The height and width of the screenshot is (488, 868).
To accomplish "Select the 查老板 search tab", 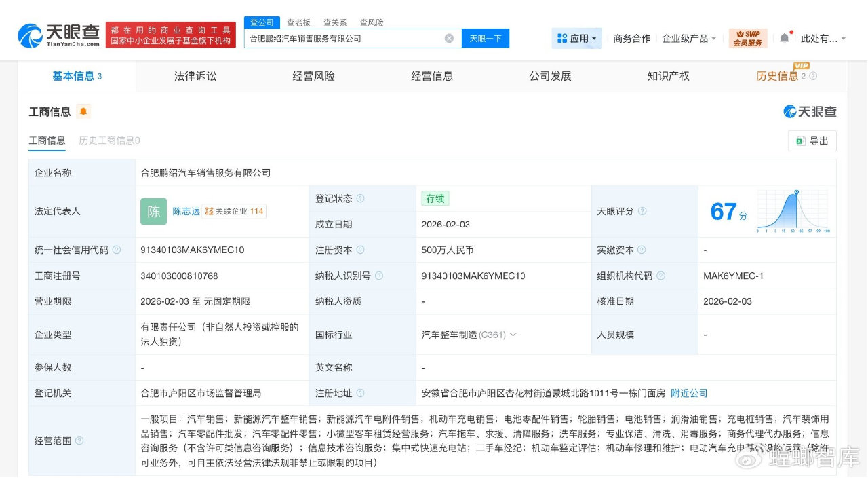I will (298, 22).
